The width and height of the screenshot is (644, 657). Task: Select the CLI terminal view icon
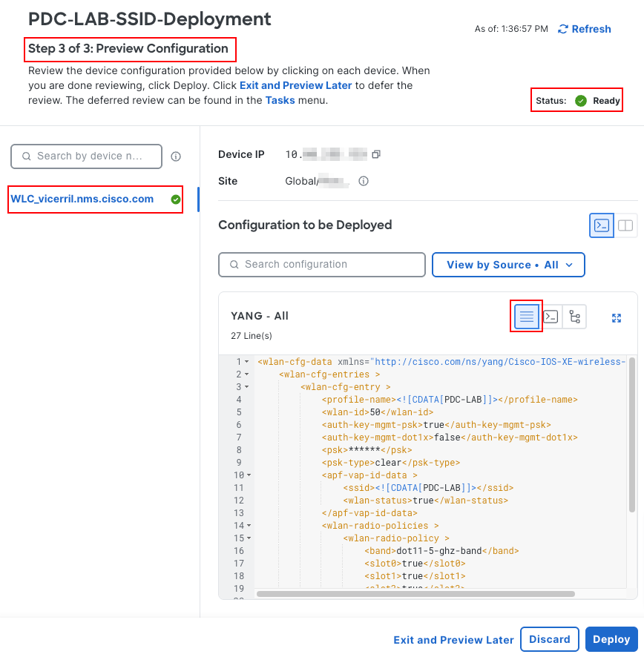click(x=551, y=317)
